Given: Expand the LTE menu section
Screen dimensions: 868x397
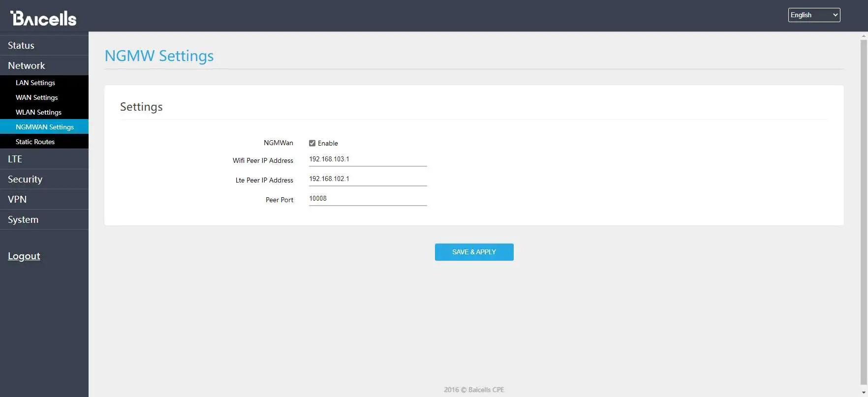Looking at the screenshot, I should (x=44, y=159).
